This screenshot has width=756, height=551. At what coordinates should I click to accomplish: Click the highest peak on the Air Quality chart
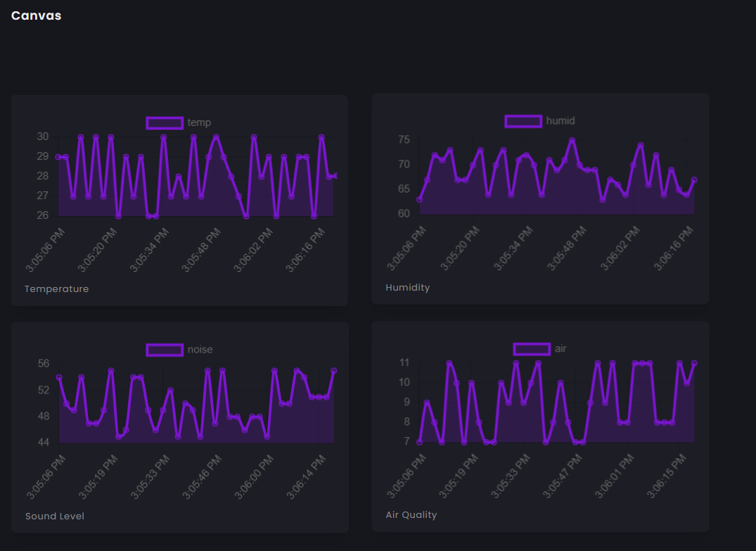click(449, 362)
